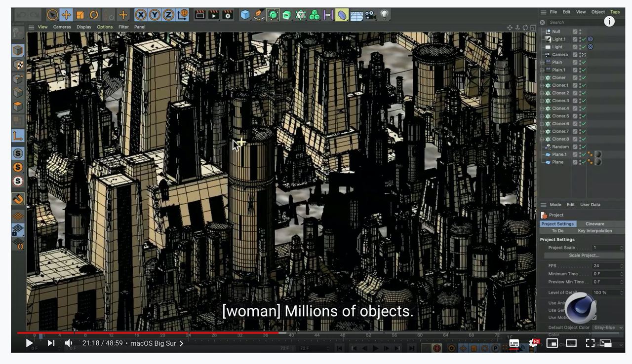Select the Spline Pen tool
The width and height of the screenshot is (632, 364).
coord(259,15)
